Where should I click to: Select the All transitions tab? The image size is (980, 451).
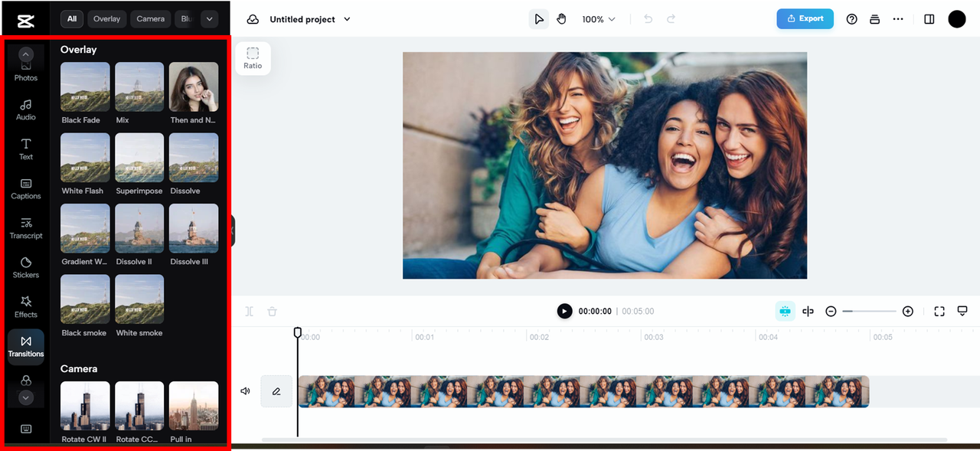(72, 18)
